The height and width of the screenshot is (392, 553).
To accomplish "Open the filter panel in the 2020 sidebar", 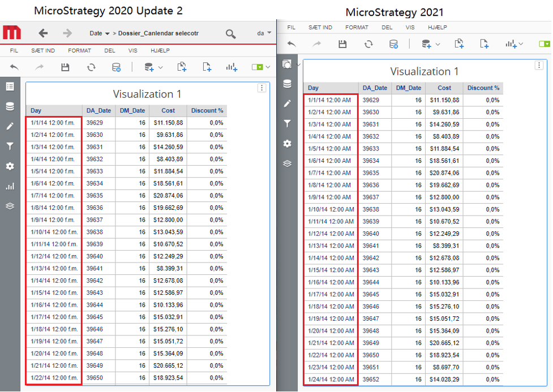I will pos(10,146).
